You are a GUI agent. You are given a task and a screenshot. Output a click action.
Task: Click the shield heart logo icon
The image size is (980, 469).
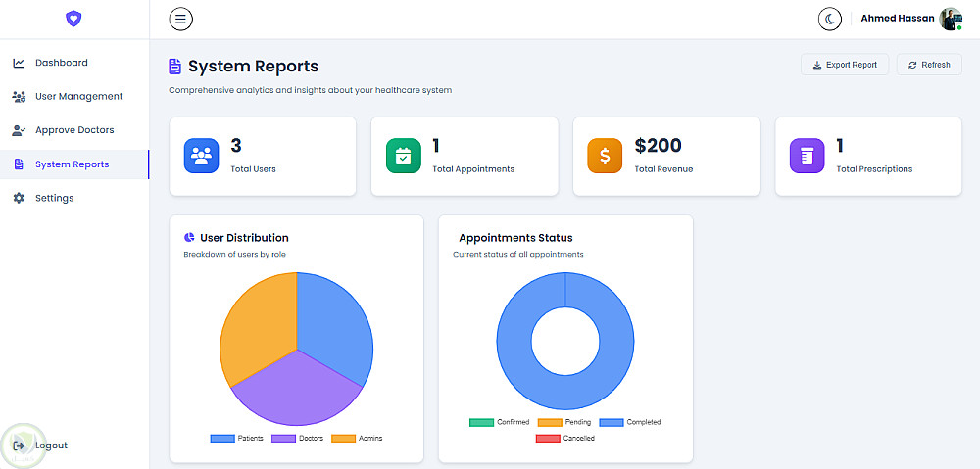(73, 19)
